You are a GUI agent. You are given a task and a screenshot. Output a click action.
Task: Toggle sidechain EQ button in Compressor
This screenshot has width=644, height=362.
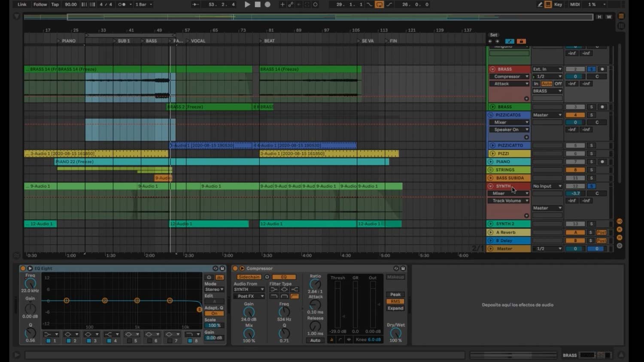(x=284, y=277)
